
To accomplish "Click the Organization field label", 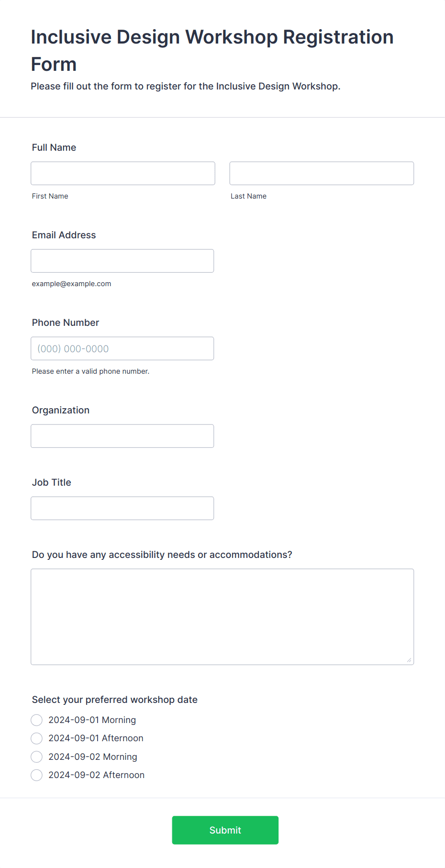I will tap(61, 410).
